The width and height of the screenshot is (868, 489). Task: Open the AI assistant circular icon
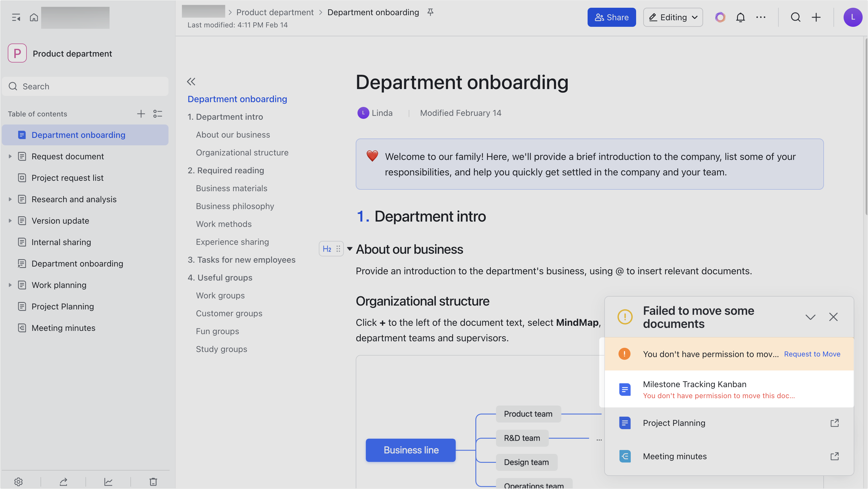[720, 17]
